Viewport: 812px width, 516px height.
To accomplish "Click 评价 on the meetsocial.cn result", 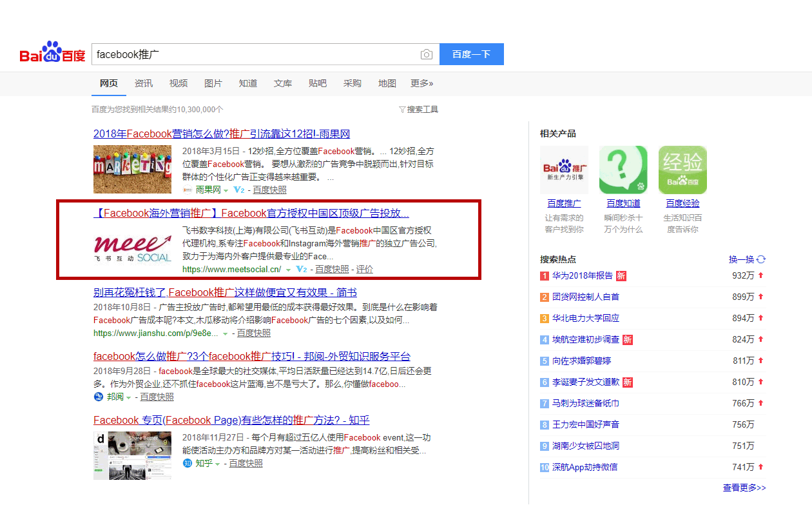I will click(x=365, y=269).
